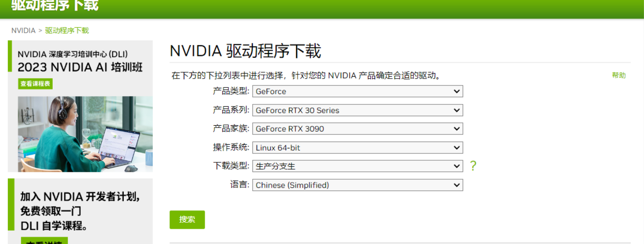Click the green 搜索 button
Screen dimensions: 644x244
187,220
